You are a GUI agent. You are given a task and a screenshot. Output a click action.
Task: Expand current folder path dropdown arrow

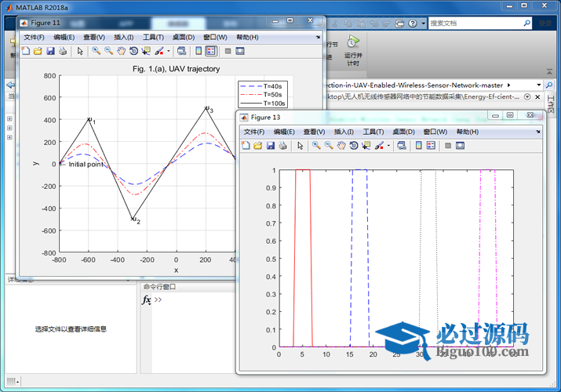click(537, 85)
